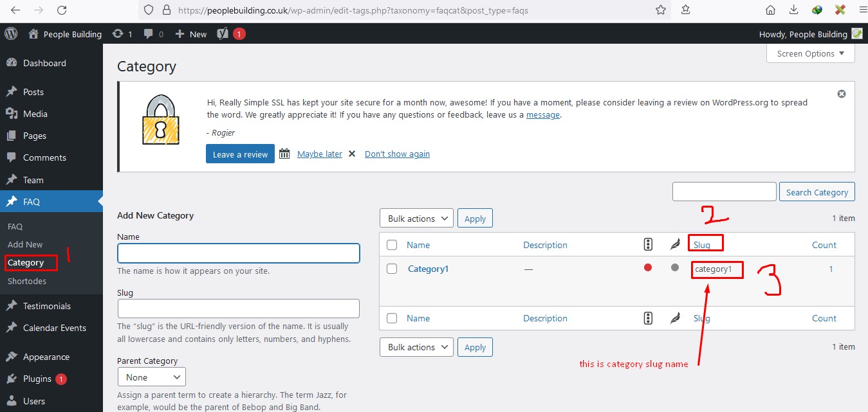Click the Search Category button
Screen dimensions: 868x412
(817, 192)
